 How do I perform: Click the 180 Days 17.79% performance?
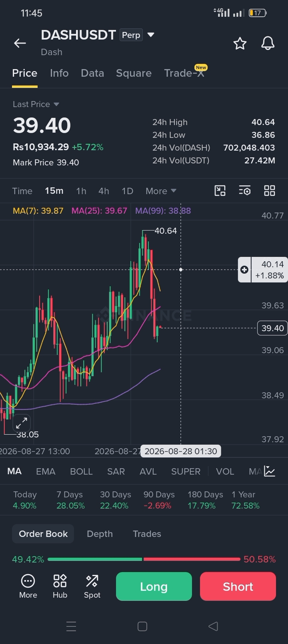pyautogui.click(x=205, y=500)
